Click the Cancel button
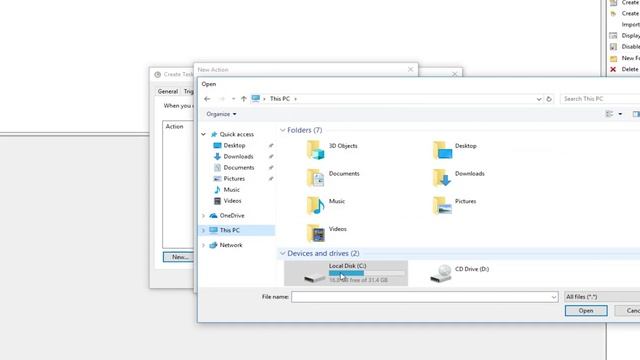The image size is (640, 360). (629, 311)
